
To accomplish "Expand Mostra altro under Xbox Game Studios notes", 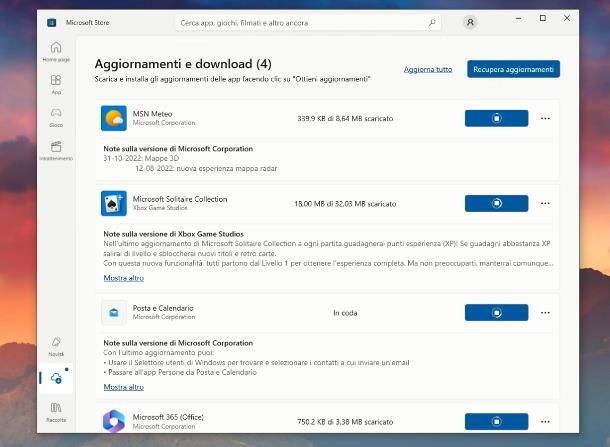I will pyautogui.click(x=124, y=278).
